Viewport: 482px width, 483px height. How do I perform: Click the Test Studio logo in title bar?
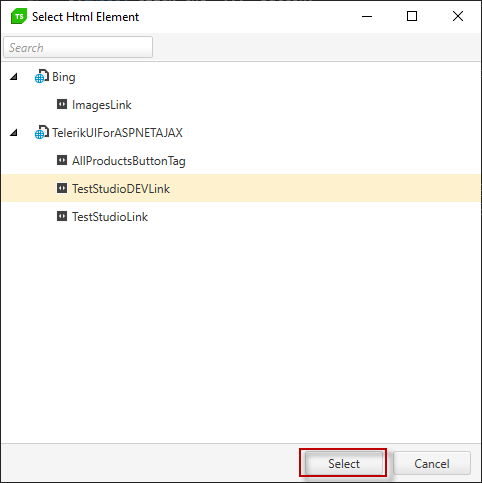tap(19, 16)
